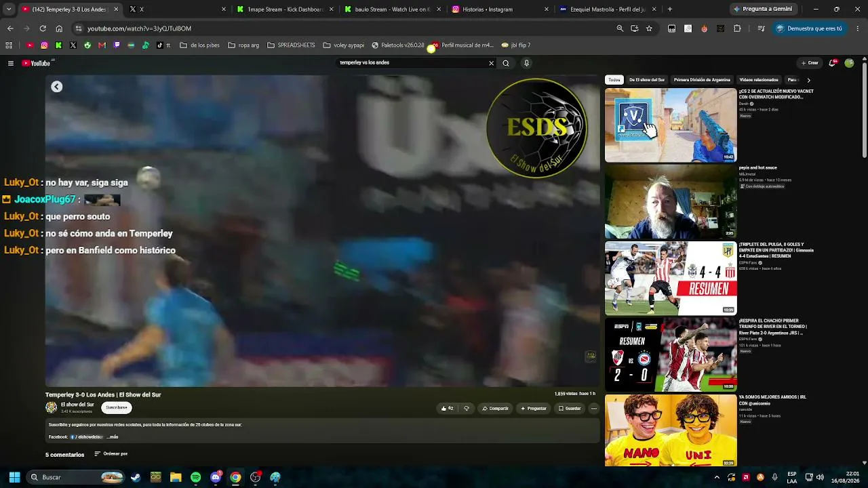Open the ropa arg bookmark folder
This screenshot has height=488, width=868.
click(243, 45)
